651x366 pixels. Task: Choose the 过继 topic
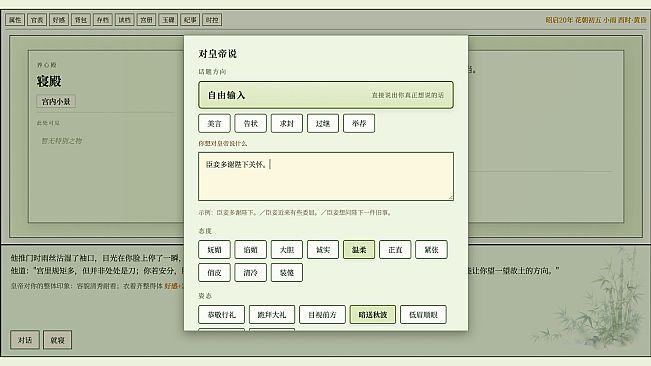tap(323, 123)
